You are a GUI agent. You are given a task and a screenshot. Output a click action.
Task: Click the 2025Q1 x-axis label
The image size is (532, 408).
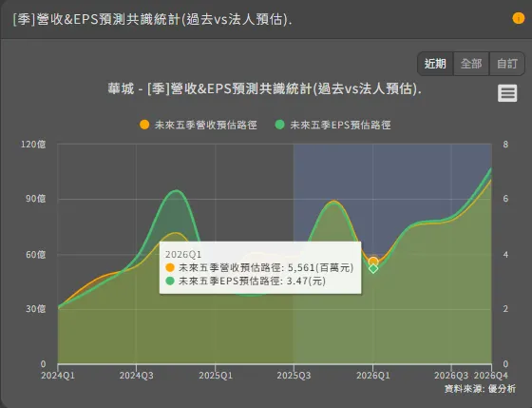click(216, 376)
